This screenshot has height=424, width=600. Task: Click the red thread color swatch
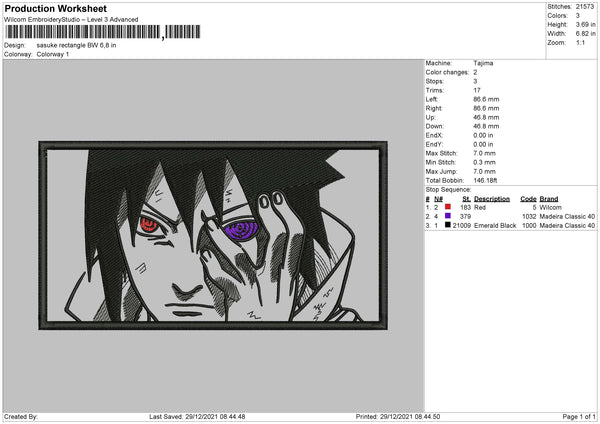[x=448, y=207]
